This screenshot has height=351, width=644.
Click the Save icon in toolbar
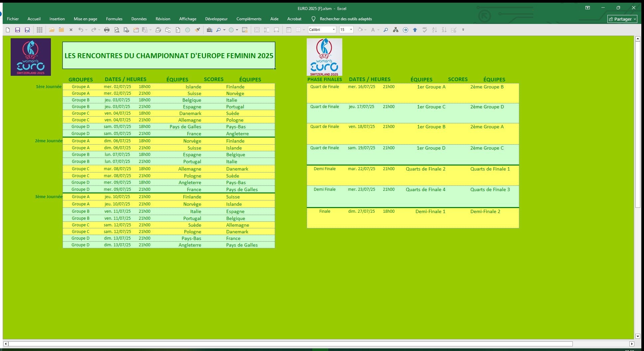18,30
